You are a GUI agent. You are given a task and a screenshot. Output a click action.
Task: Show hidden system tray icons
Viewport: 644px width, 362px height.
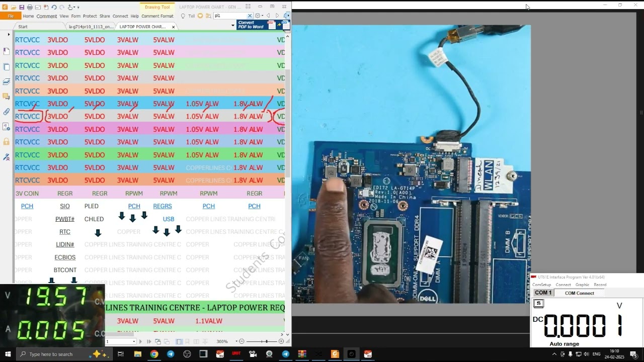point(554,354)
